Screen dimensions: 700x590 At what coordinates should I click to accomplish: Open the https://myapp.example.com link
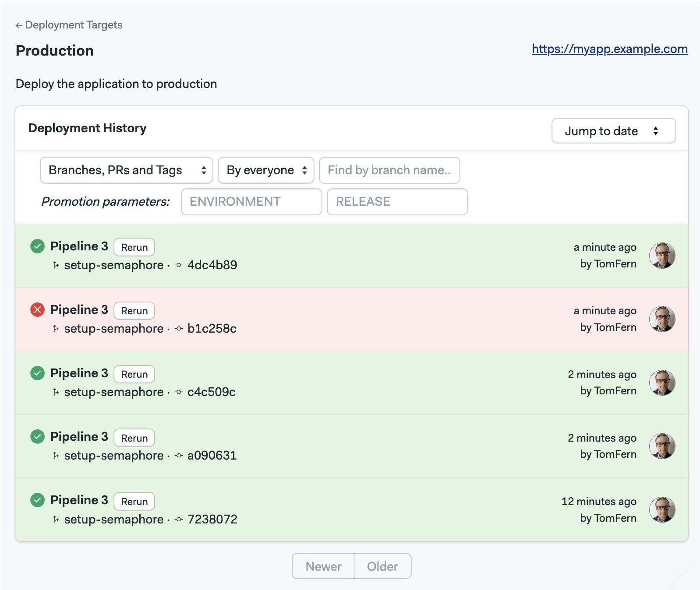coord(609,49)
